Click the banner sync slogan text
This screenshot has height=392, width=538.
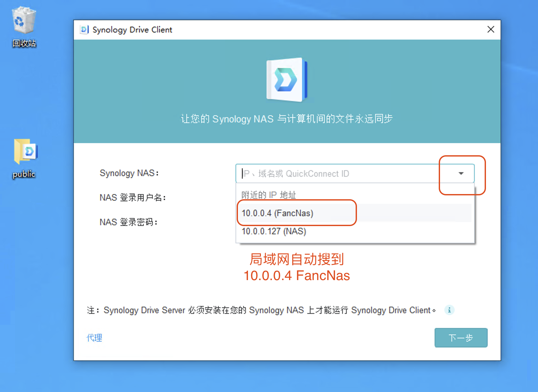click(x=287, y=119)
